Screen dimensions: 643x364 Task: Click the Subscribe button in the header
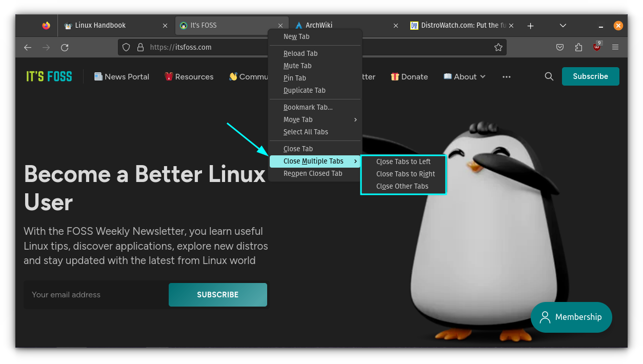tap(590, 76)
